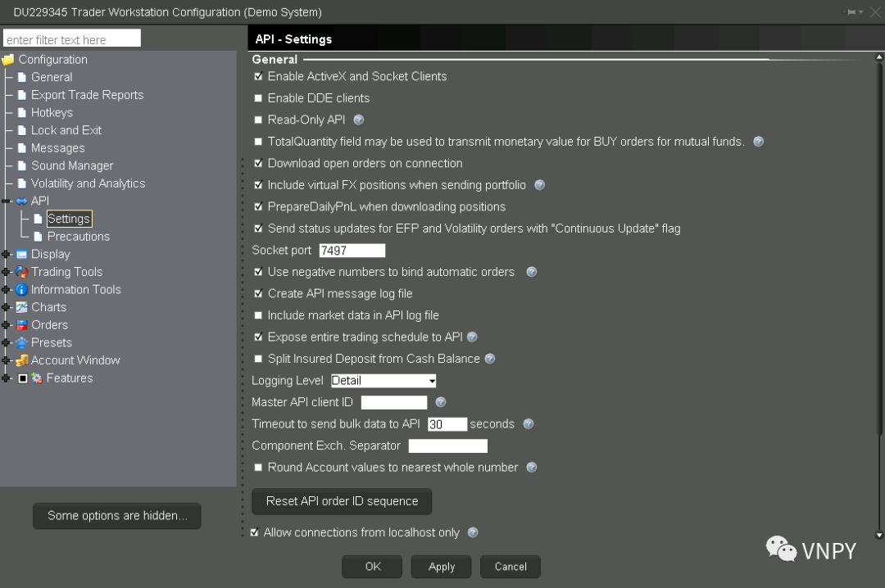Viewport: 885px width, 588px height.
Task: Toggle the Features tree checkbox
Action: point(23,378)
